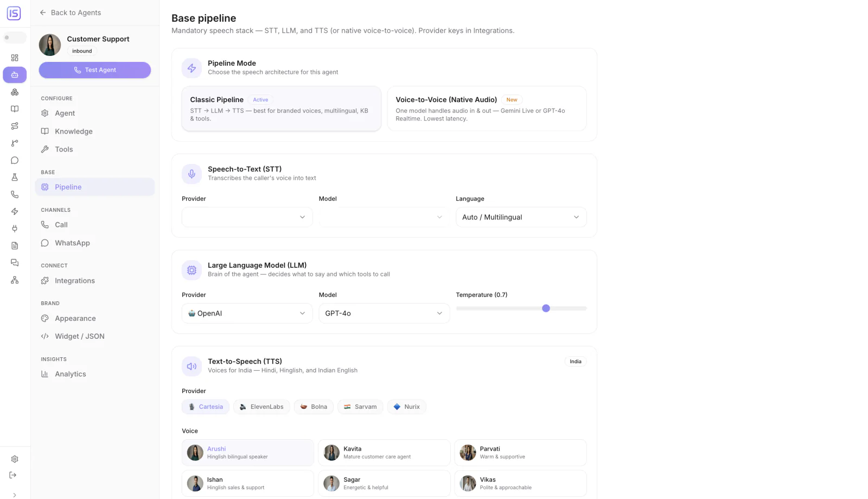Click the New badge on Voice-to-Voice

(x=512, y=100)
